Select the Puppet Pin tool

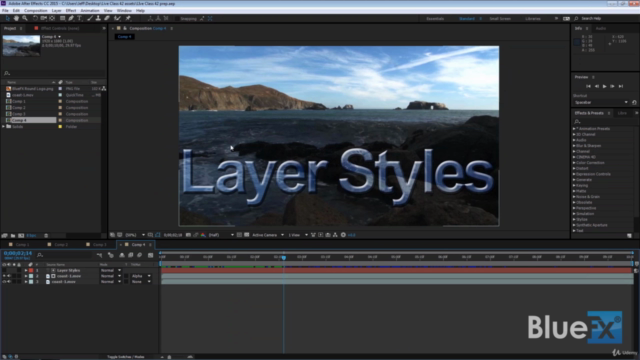[128, 18]
